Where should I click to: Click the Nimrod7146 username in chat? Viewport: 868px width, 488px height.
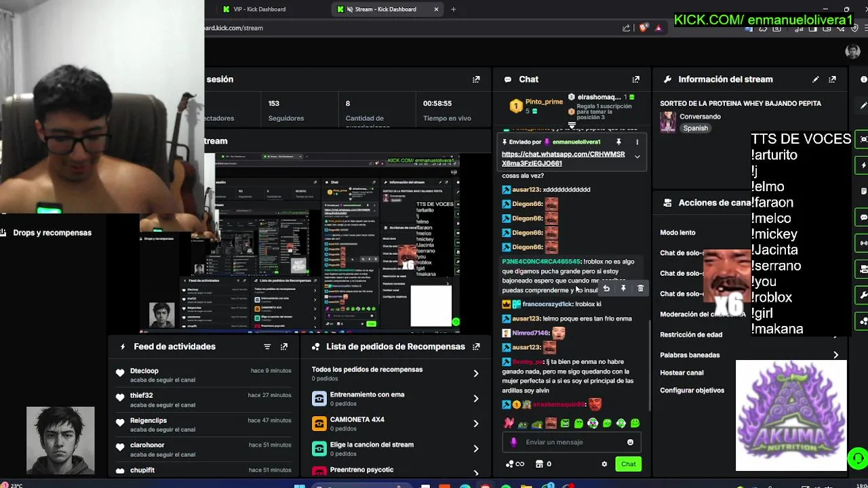click(x=530, y=333)
